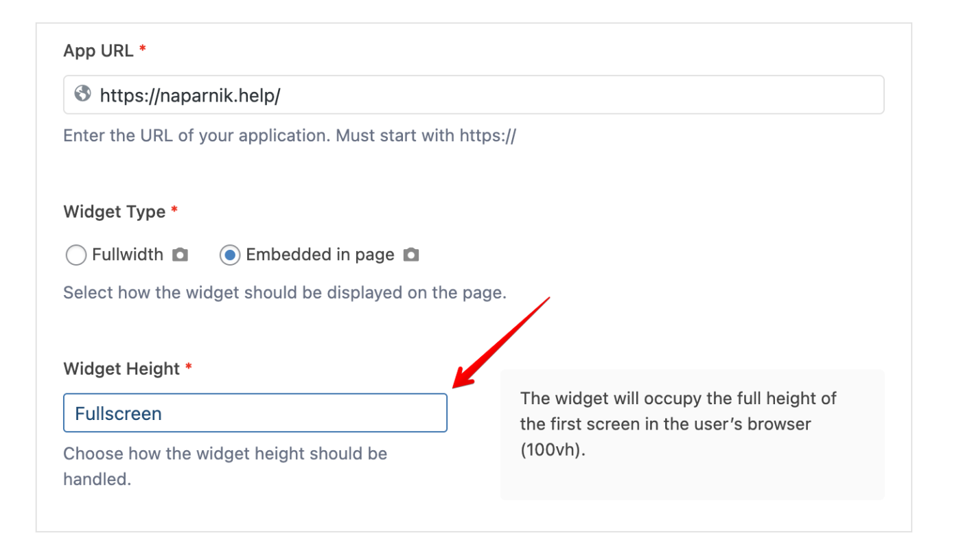Focus the App URL input containing https://naparnik.help/
The width and height of the screenshot is (961, 560).
pyautogui.click(x=480, y=95)
